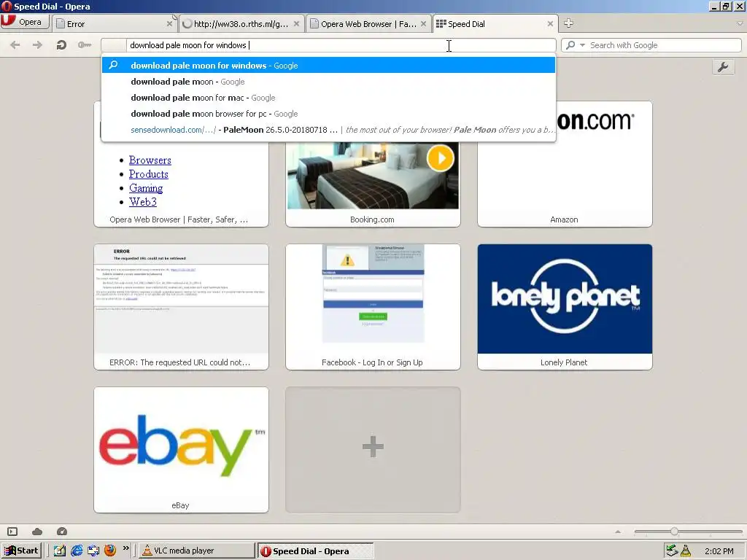Add a new speed dial entry
The width and height of the screenshot is (747, 560).
(x=373, y=450)
